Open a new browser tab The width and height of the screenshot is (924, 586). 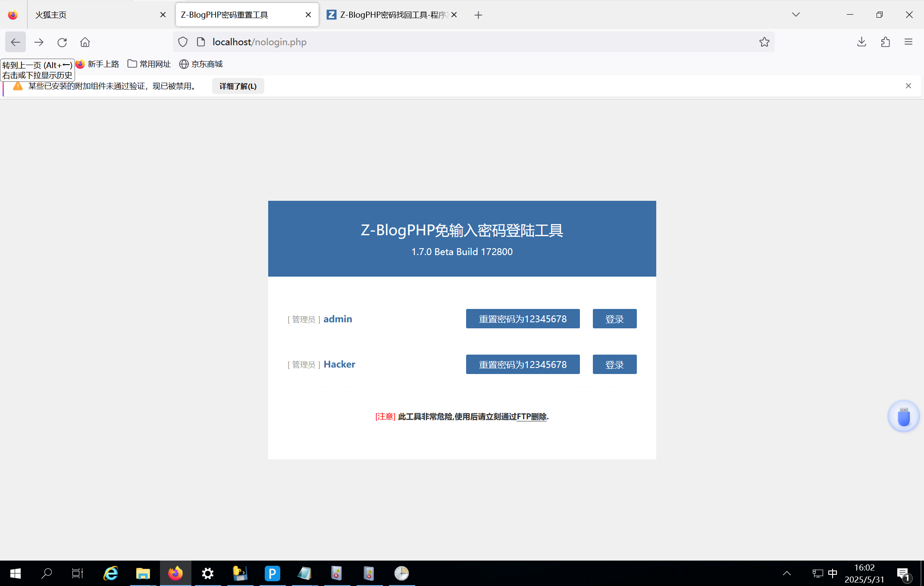tap(478, 15)
